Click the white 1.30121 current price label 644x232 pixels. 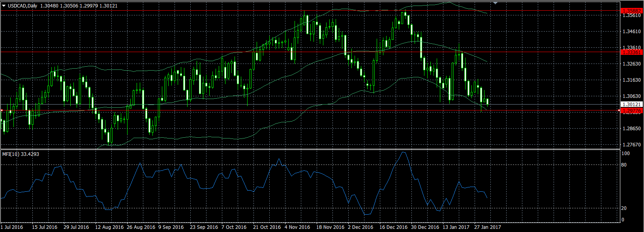tap(631, 105)
